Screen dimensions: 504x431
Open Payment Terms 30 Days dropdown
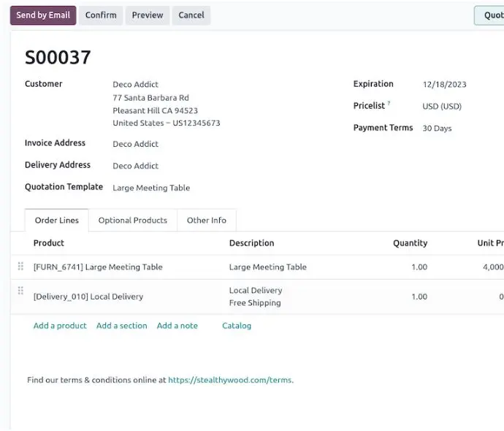(x=437, y=129)
